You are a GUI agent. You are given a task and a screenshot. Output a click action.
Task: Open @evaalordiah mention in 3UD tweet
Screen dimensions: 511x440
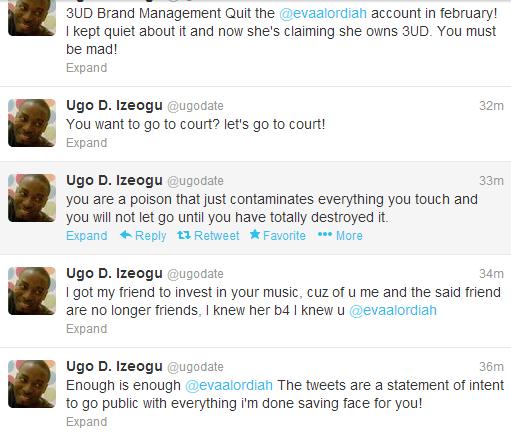[323, 13]
